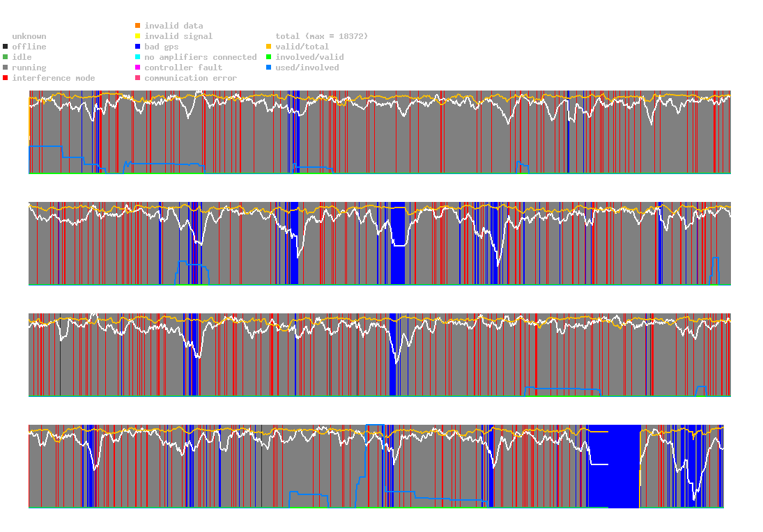This screenshot has width=763, height=532.
Task: Click the magenta controller fault swatch
Action: point(138,68)
